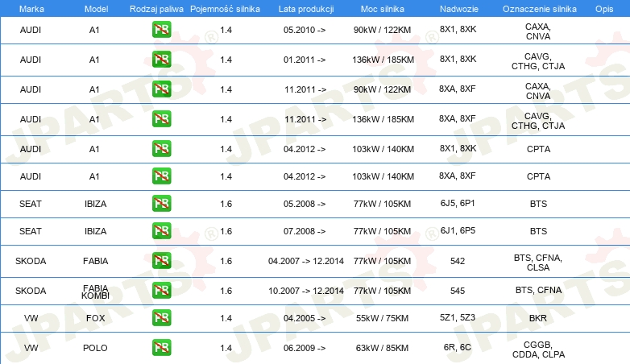The height and width of the screenshot is (364, 630).
Task: Select 10.2007 -> 12.2014 date cell
Action: coord(306,291)
